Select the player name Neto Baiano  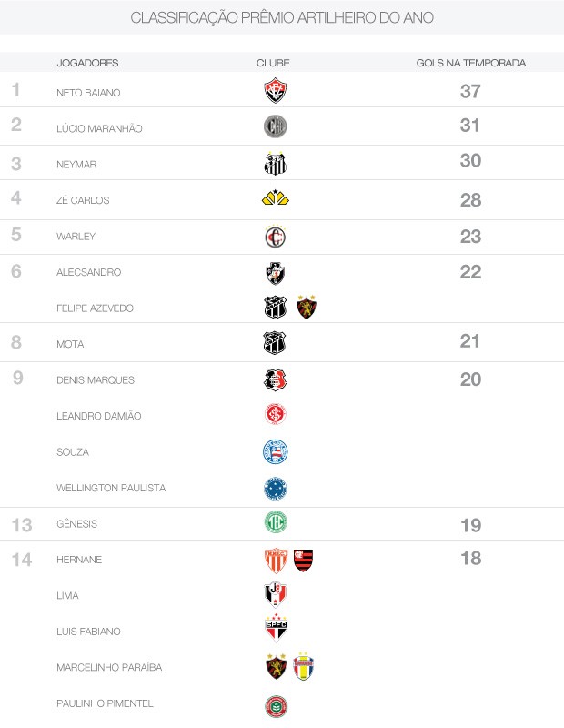[88, 93]
